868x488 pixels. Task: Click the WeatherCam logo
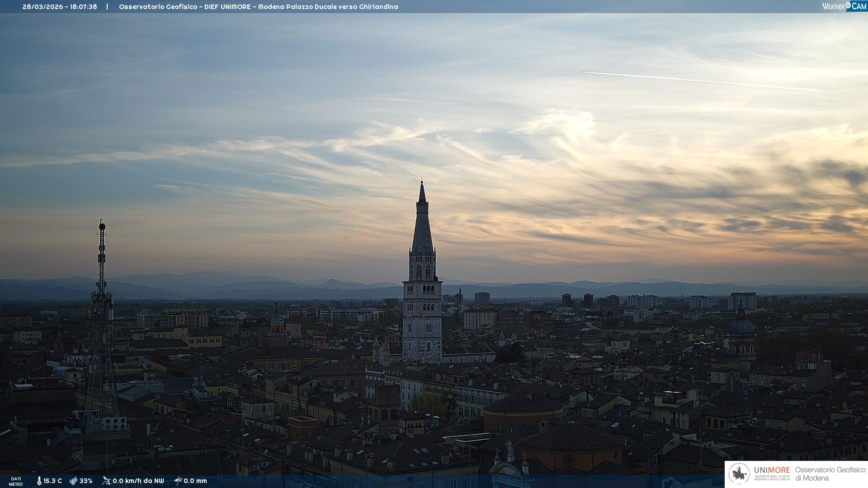pos(844,6)
